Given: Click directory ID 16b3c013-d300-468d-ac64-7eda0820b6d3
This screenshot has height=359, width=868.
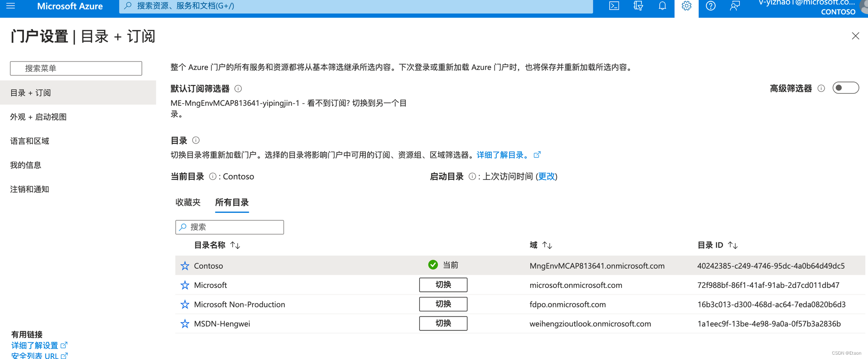Looking at the screenshot, I should coord(771,304).
